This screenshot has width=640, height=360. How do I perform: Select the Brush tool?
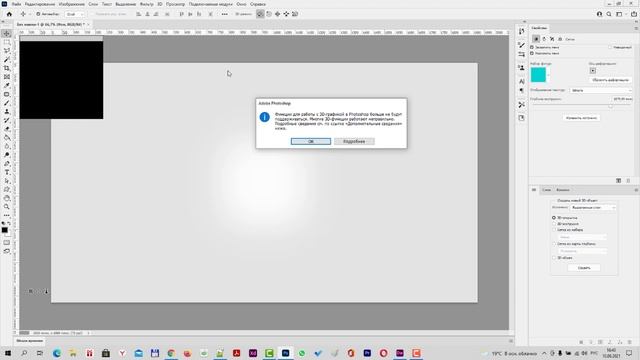(x=7, y=103)
